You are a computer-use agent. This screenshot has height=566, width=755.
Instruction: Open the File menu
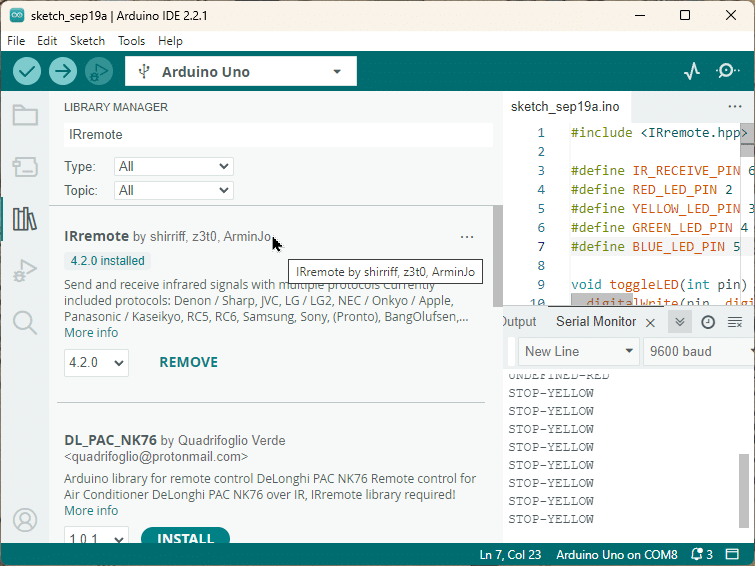(16, 41)
